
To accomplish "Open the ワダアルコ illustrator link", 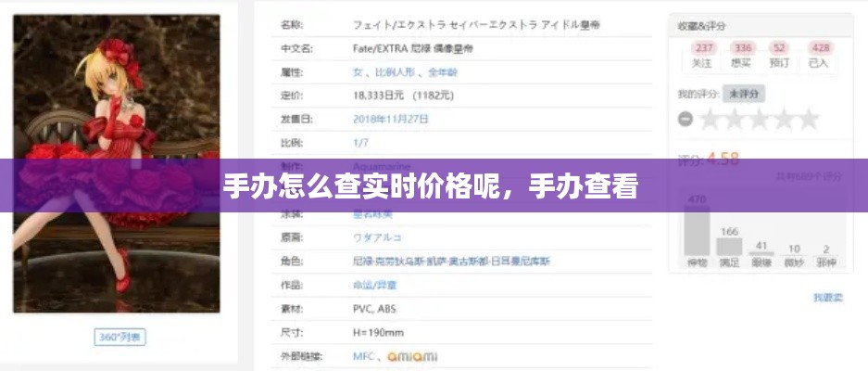I will tap(377, 237).
